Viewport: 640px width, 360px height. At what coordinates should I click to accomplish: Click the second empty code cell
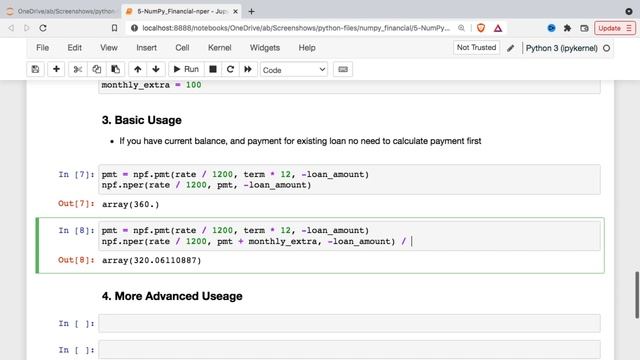pyautogui.click(x=349, y=350)
